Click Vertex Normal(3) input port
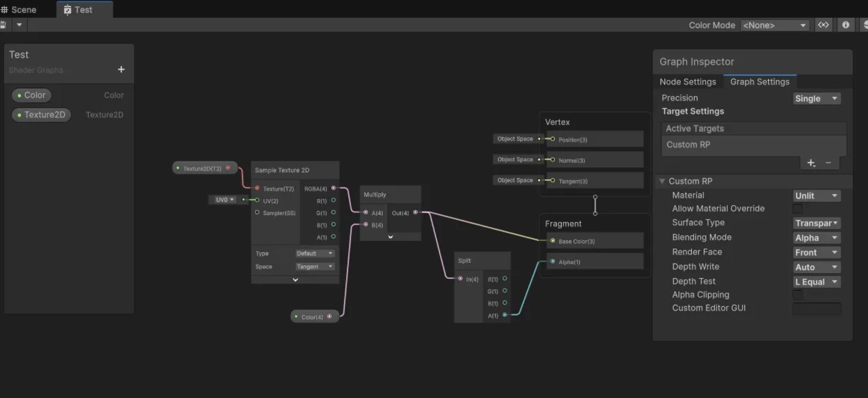This screenshot has height=398, width=868. (x=553, y=160)
